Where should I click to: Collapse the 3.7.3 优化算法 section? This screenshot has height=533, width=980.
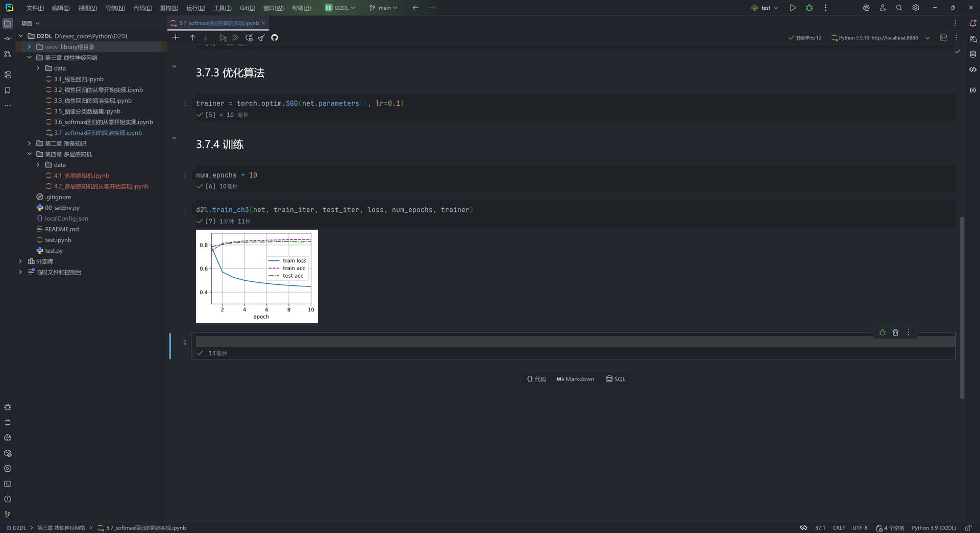point(174,66)
